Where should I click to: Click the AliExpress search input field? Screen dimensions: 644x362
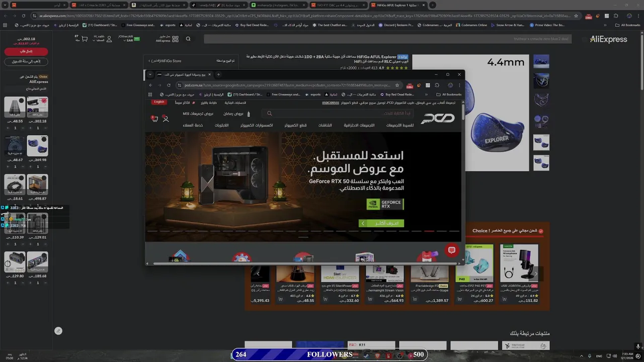point(387,39)
